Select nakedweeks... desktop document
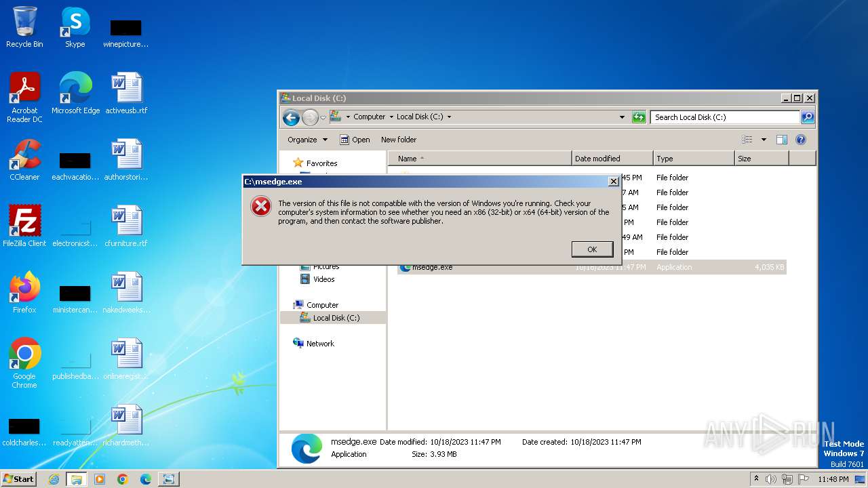 [x=126, y=293]
